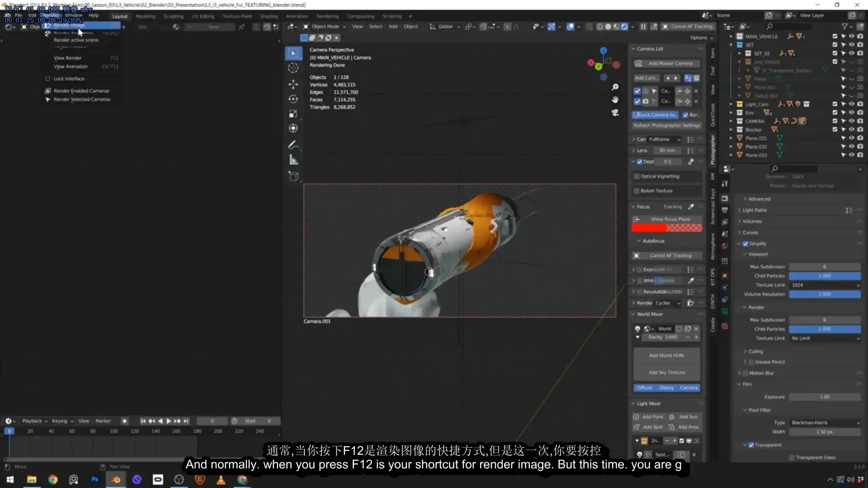The image size is (868, 488).
Task: Adjust the Exposure slider under Film
Action: point(825,397)
